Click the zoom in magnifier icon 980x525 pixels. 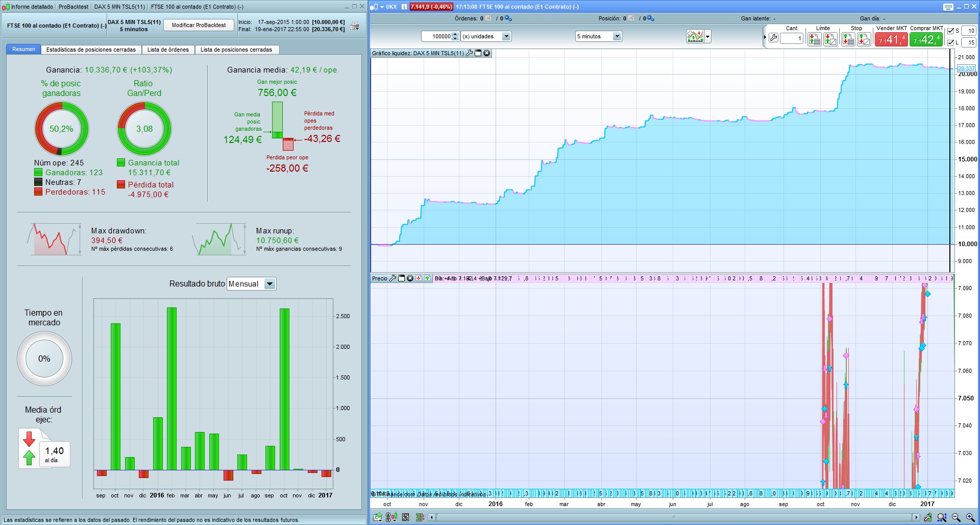[x=970, y=517]
